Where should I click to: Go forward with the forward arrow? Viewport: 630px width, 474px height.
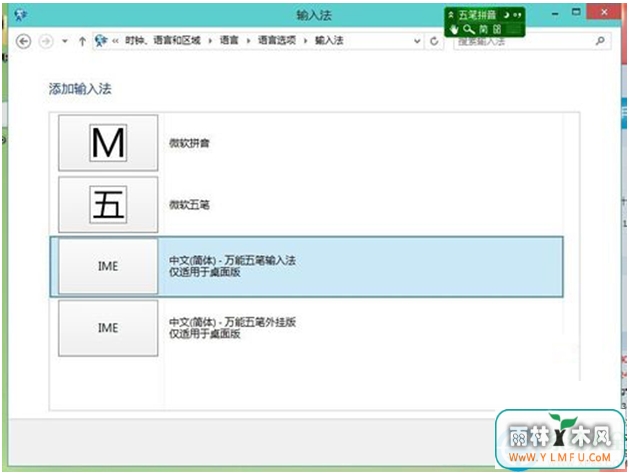(x=46, y=41)
